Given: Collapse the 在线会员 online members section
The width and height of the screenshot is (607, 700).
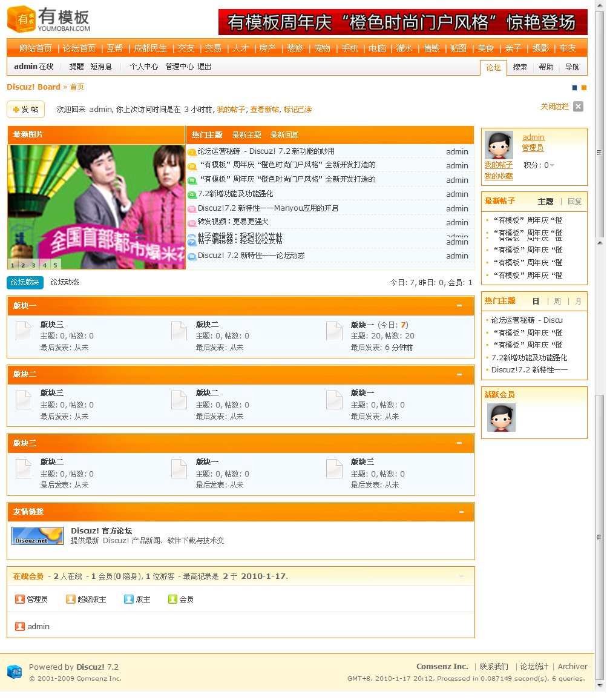Looking at the screenshot, I should pos(461,576).
